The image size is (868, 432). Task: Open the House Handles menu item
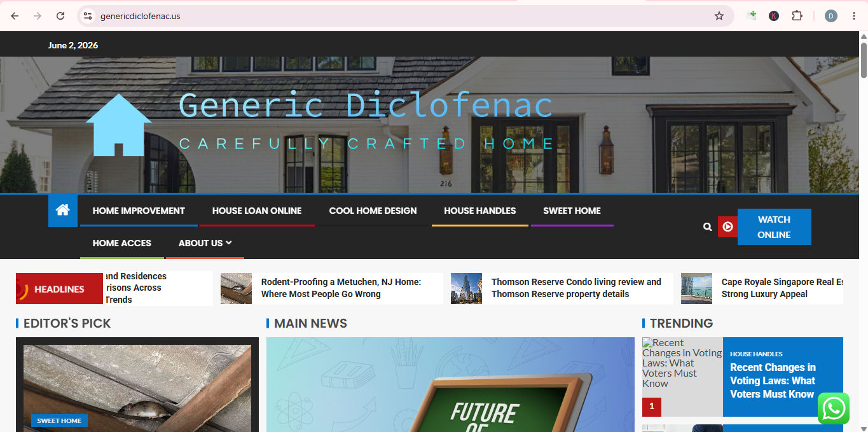tap(480, 211)
